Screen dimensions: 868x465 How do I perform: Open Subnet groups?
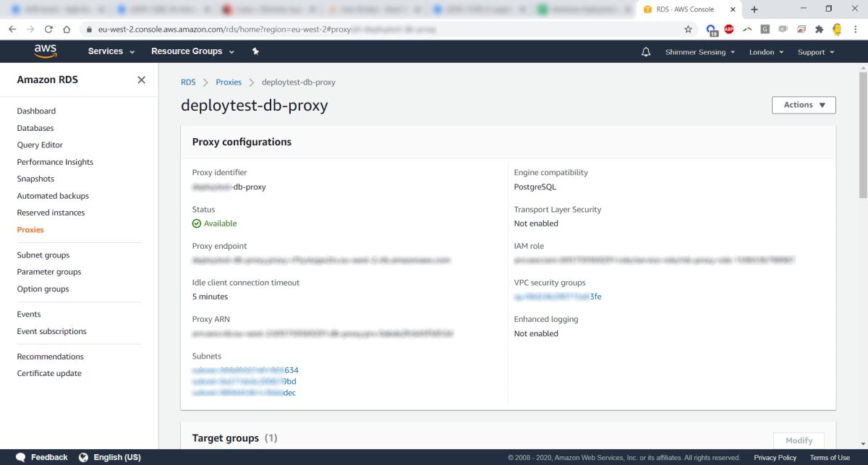tap(43, 255)
